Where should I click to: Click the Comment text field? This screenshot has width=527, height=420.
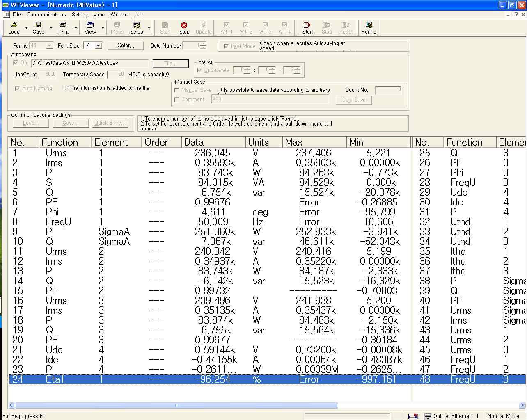pyautogui.click(x=270, y=99)
